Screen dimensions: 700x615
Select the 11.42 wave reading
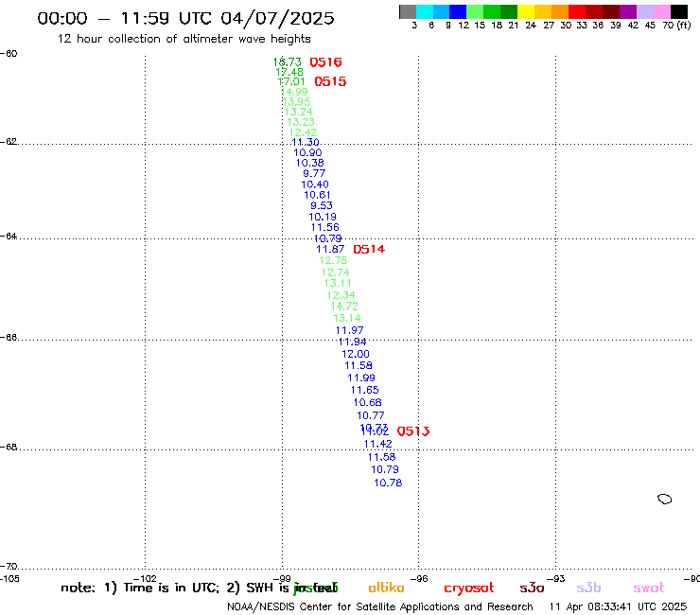point(378,444)
